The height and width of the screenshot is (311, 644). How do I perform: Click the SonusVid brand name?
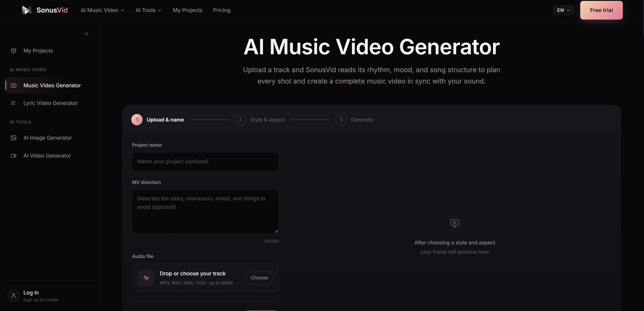(52, 10)
